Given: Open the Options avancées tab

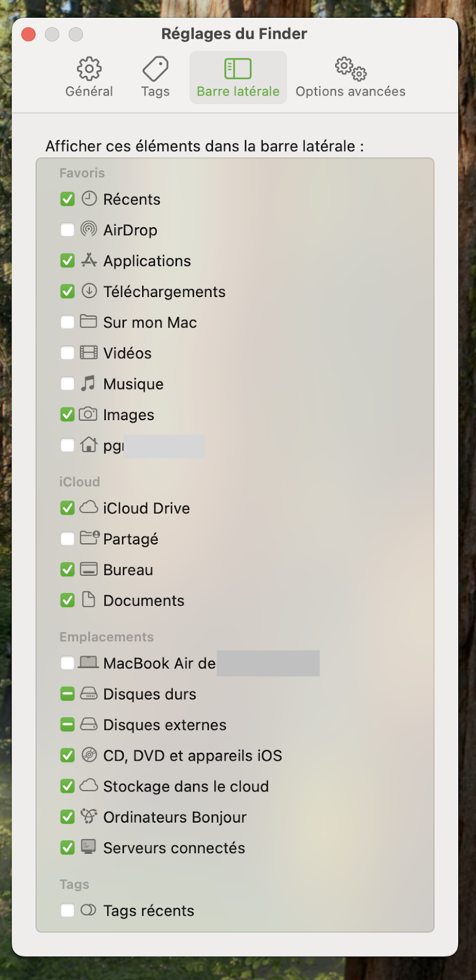Looking at the screenshot, I should pyautogui.click(x=350, y=76).
